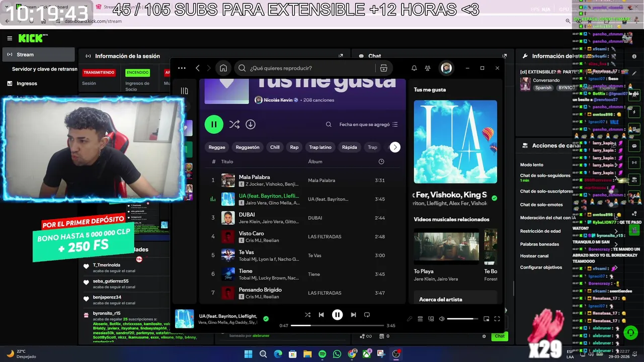
Task: Go to Spotify home
Action: tap(223, 68)
